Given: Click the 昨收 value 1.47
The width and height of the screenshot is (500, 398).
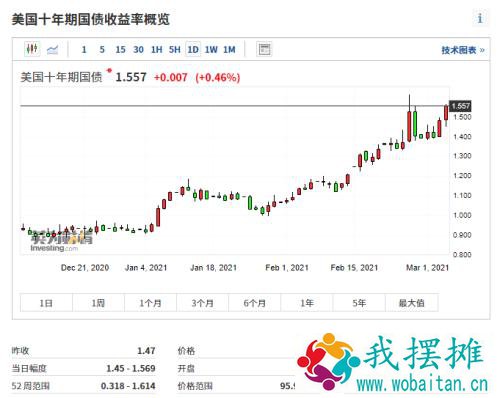Looking at the screenshot, I should pos(146,351).
